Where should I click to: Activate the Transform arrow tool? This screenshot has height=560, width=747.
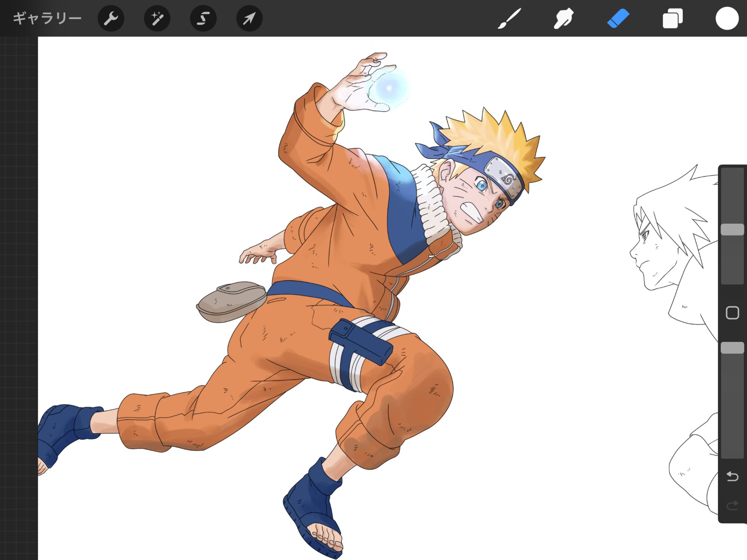coord(249,18)
